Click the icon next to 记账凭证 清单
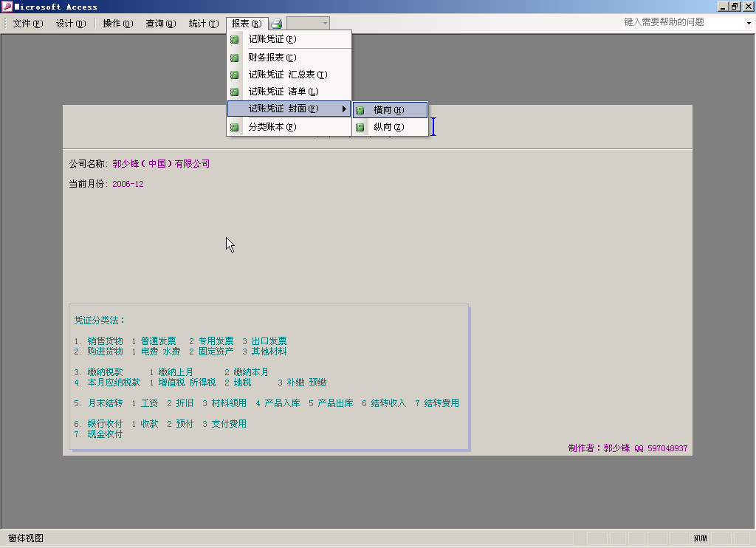 click(235, 92)
